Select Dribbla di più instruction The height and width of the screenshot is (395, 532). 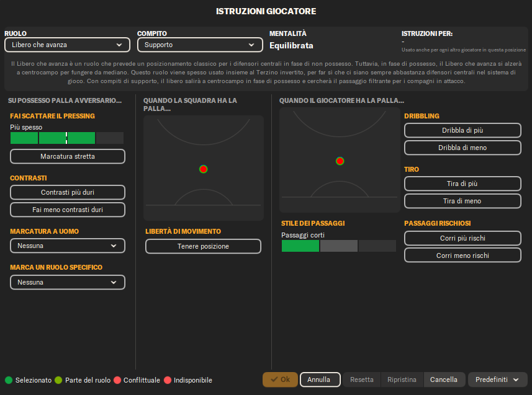click(462, 130)
